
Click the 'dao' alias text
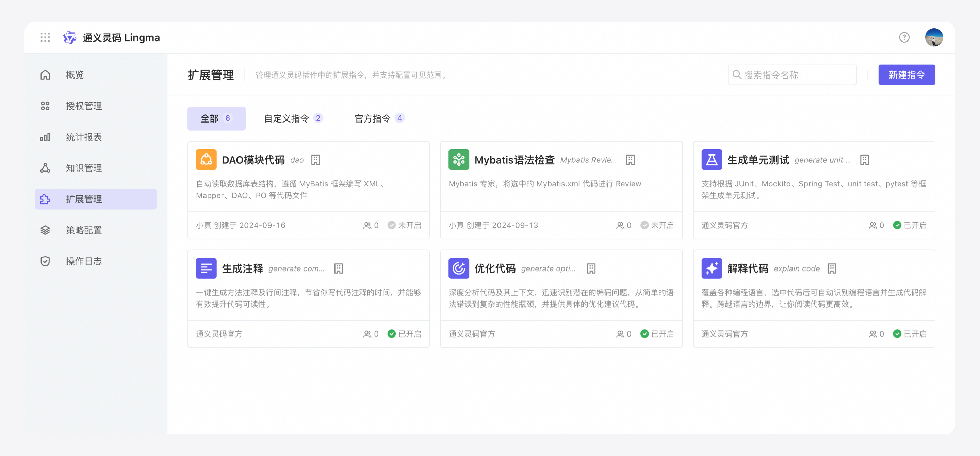[297, 160]
